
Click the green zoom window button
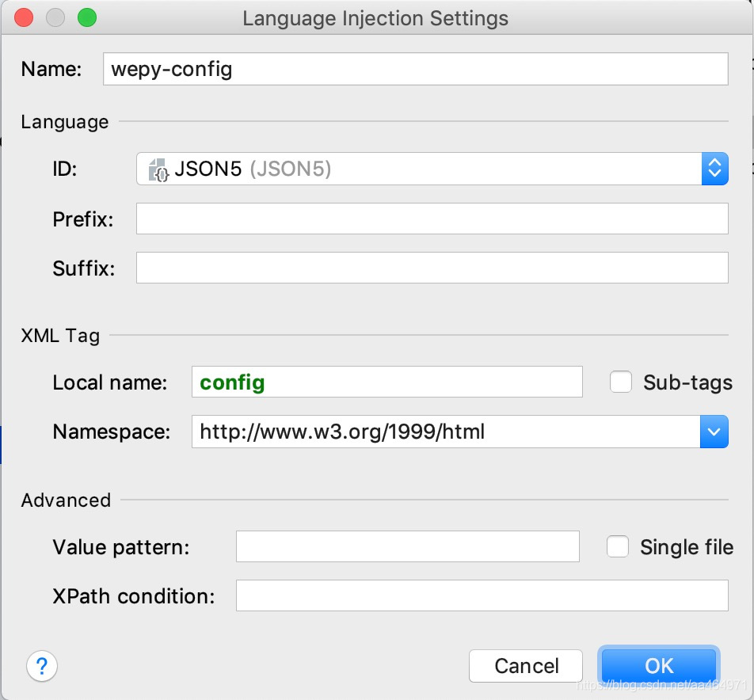[x=87, y=17]
